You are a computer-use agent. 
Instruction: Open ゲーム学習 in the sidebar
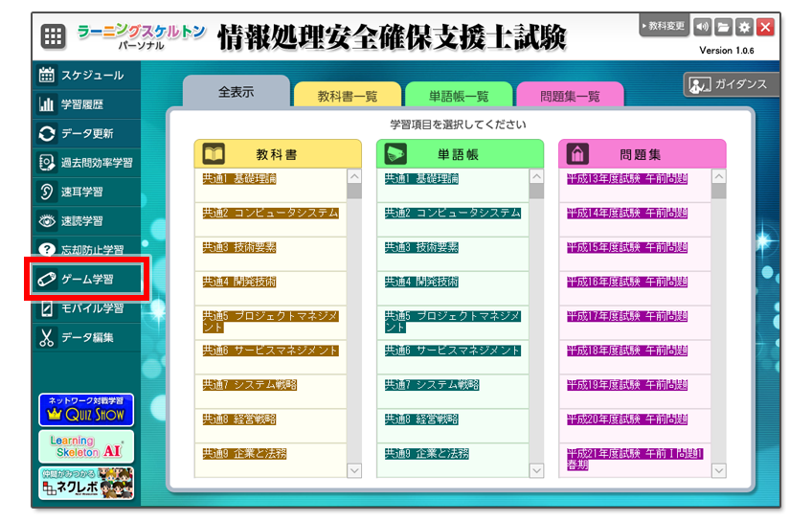click(x=87, y=279)
